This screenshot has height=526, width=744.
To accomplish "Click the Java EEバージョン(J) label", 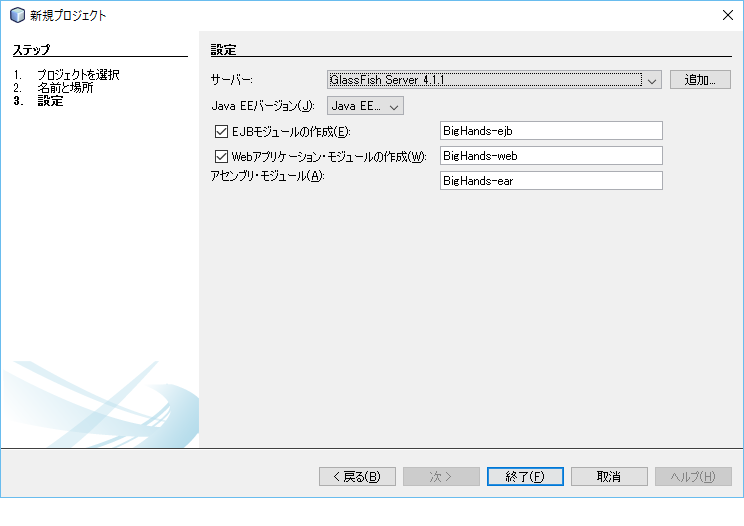I will coord(263,106).
